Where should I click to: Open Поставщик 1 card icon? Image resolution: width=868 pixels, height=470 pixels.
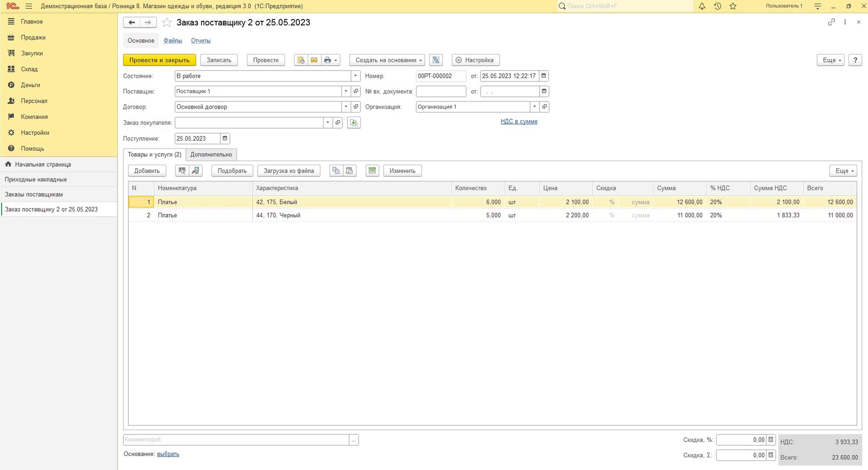356,91
